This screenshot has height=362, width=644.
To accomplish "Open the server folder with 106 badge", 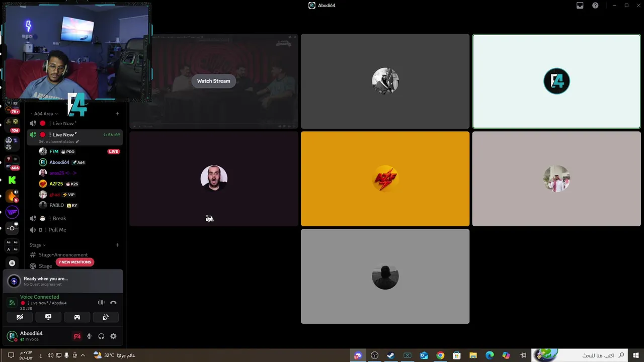I will point(12,124).
